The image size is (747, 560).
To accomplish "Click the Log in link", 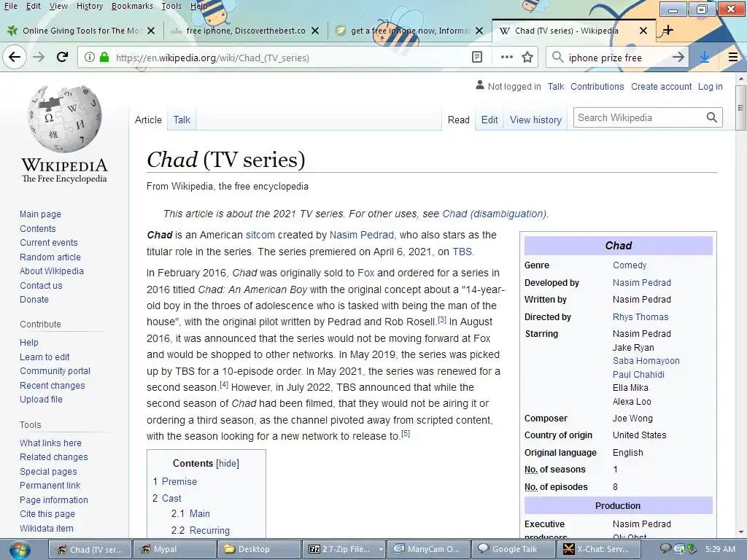I will point(710,87).
